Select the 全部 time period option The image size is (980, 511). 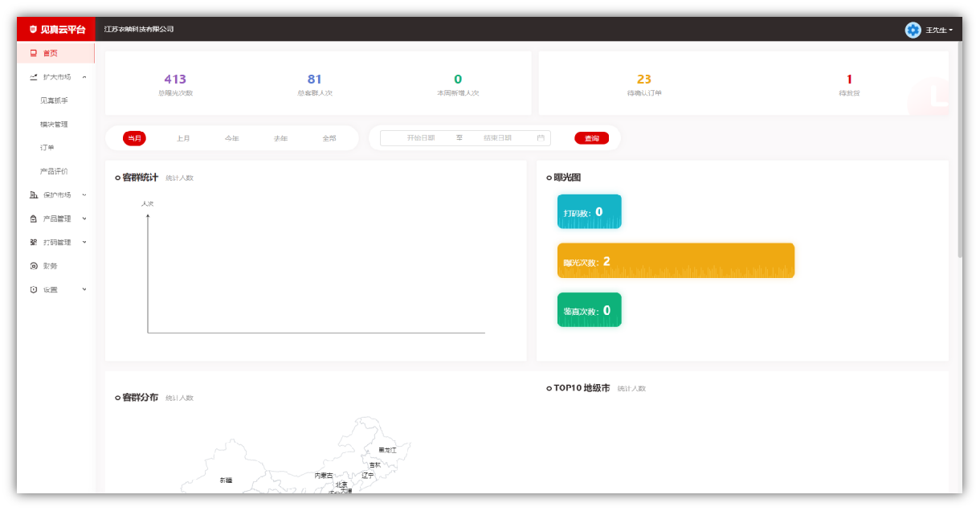click(329, 138)
